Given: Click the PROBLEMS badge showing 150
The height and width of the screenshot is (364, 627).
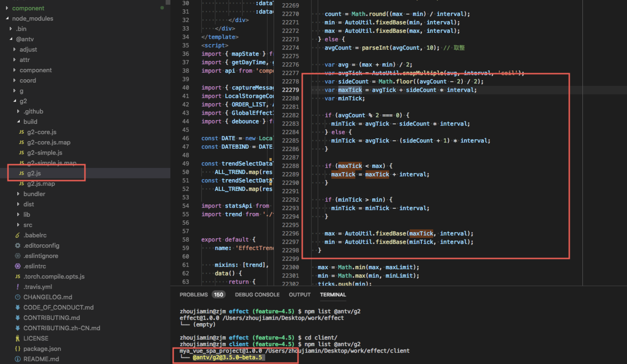Looking at the screenshot, I should pos(218,294).
